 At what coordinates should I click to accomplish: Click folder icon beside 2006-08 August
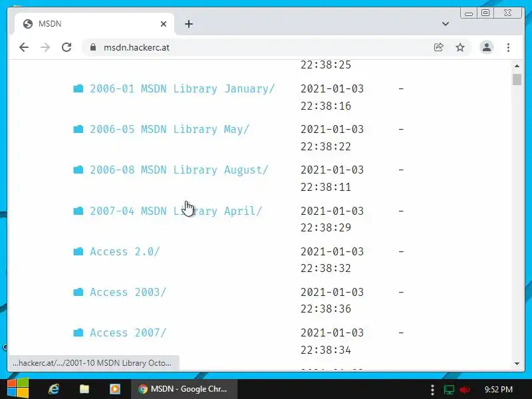tap(78, 170)
